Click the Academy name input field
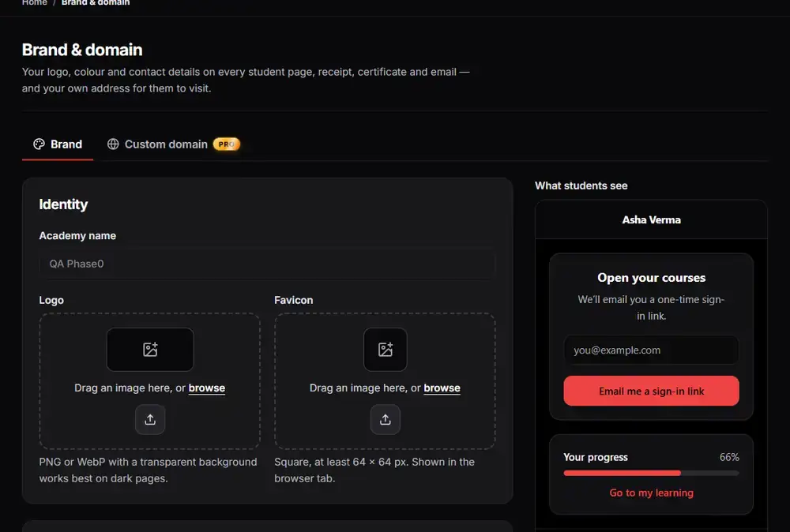Viewport: 790px width, 532px height. (x=267, y=264)
